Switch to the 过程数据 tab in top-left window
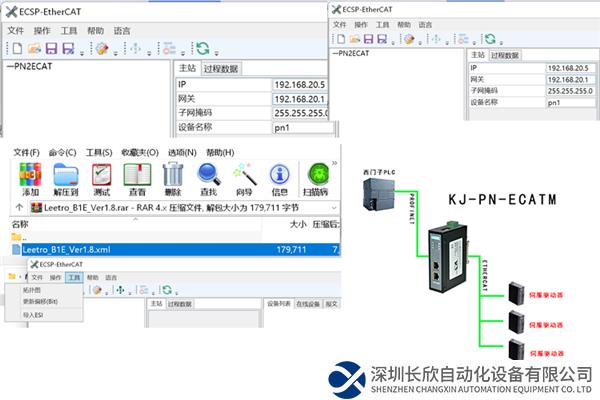Viewport: 600px width, 400px height. (x=221, y=69)
